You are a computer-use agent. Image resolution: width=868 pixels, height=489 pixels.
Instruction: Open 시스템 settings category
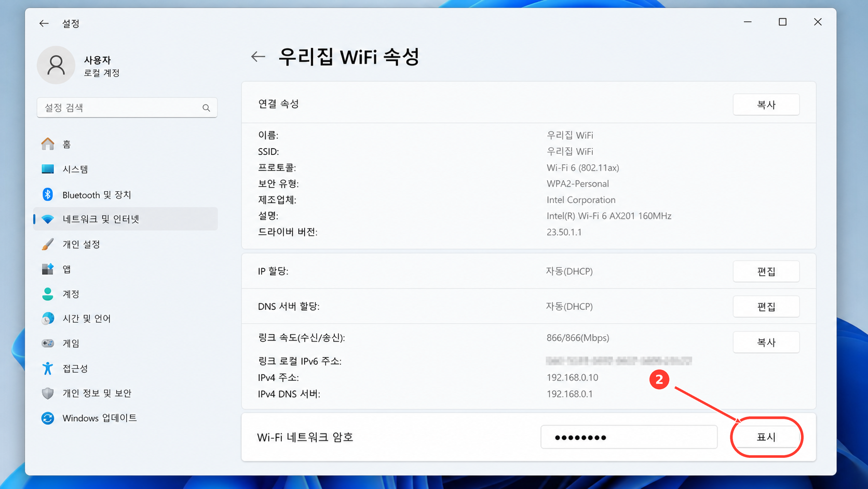click(126, 169)
